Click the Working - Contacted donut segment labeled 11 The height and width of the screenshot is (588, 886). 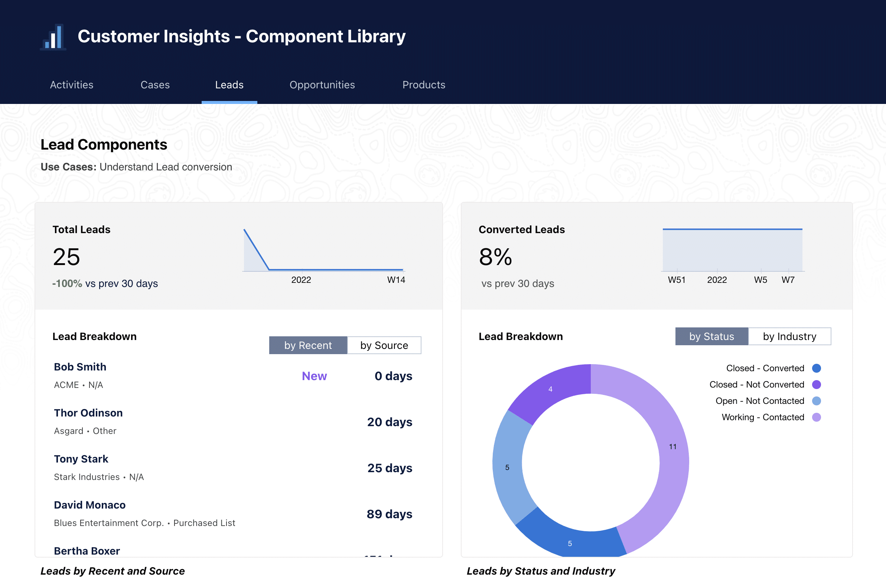click(x=672, y=447)
